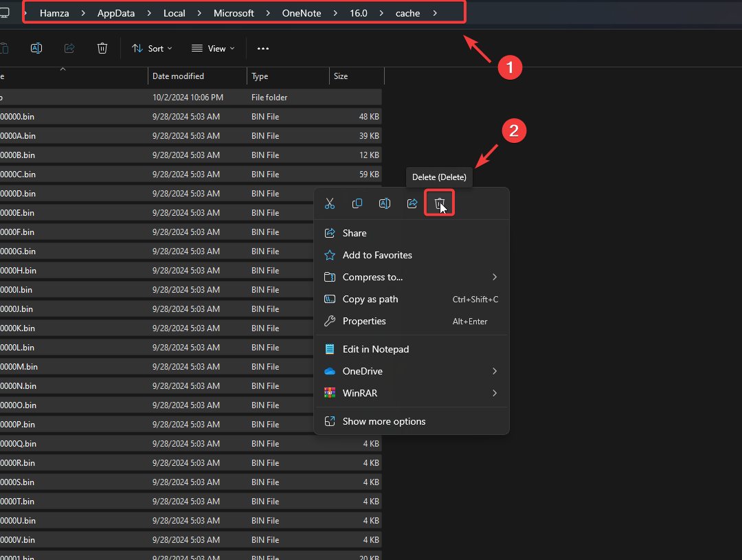Screen dimensions: 742x560
Task: Select the file ending 0000K.bin
Action: click(x=157, y=328)
